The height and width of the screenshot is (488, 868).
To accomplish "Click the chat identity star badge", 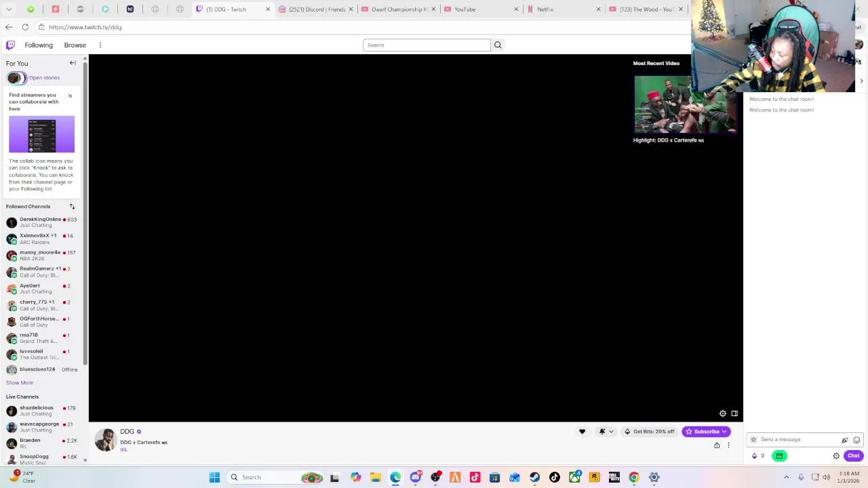I will tap(753, 439).
